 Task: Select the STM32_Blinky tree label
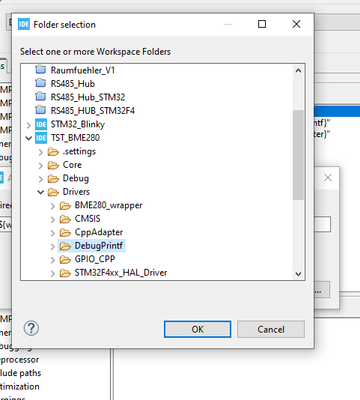[x=78, y=124]
